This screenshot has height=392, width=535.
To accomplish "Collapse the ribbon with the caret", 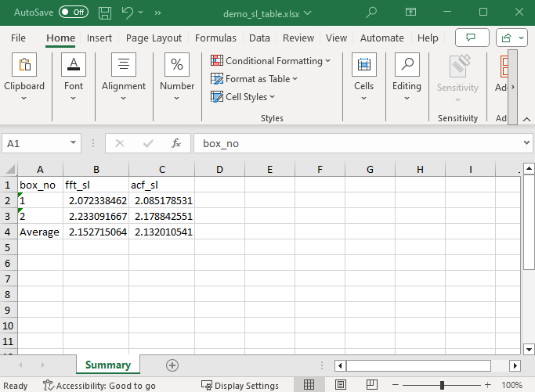I will coord(526,119).
